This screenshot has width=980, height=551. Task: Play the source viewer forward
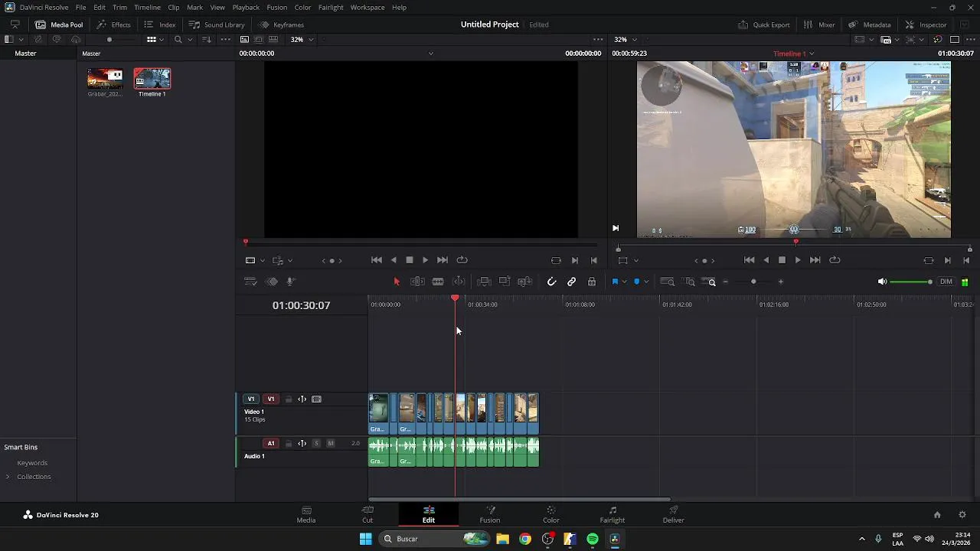[426, 260]
